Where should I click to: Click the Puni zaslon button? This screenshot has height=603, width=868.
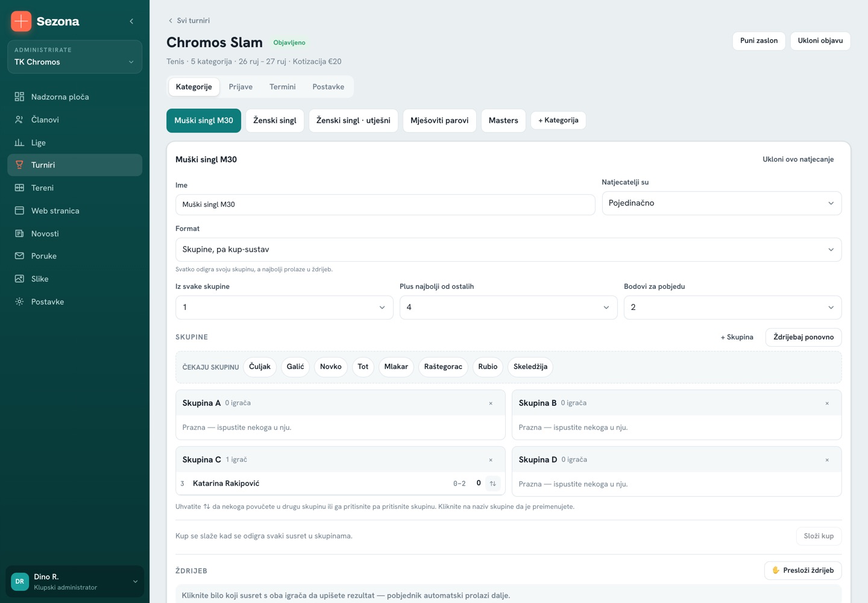click(759, 41)
